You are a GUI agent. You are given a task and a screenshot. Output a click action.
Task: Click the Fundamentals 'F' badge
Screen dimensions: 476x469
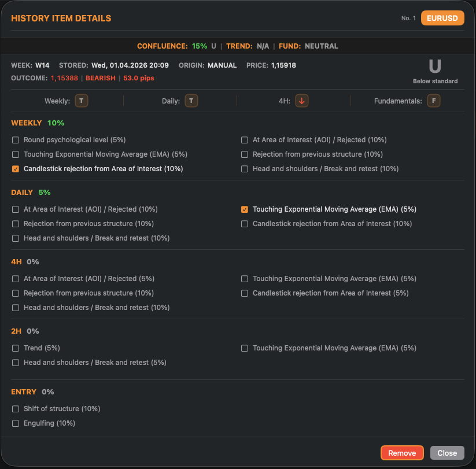click(434, 101)
